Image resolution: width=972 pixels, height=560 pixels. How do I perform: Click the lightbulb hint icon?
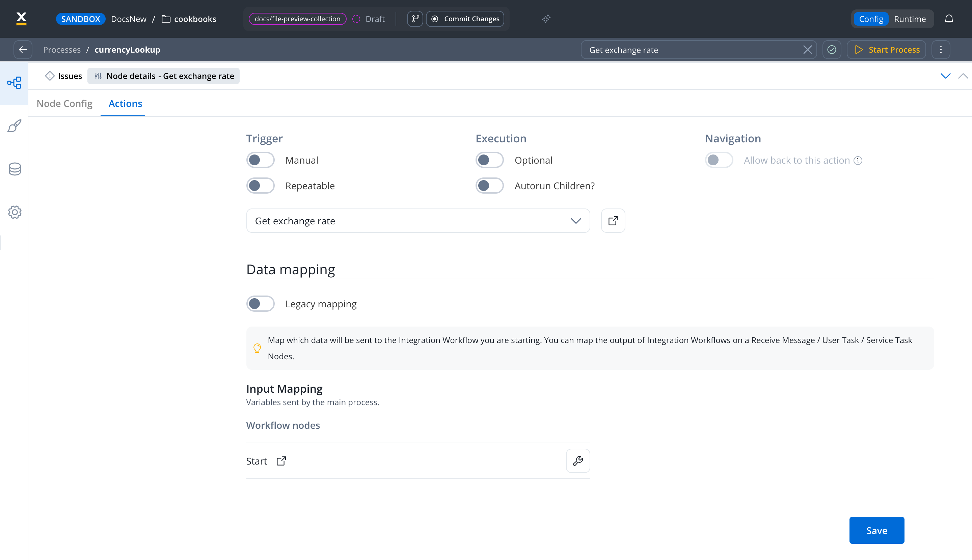[257, 348]
